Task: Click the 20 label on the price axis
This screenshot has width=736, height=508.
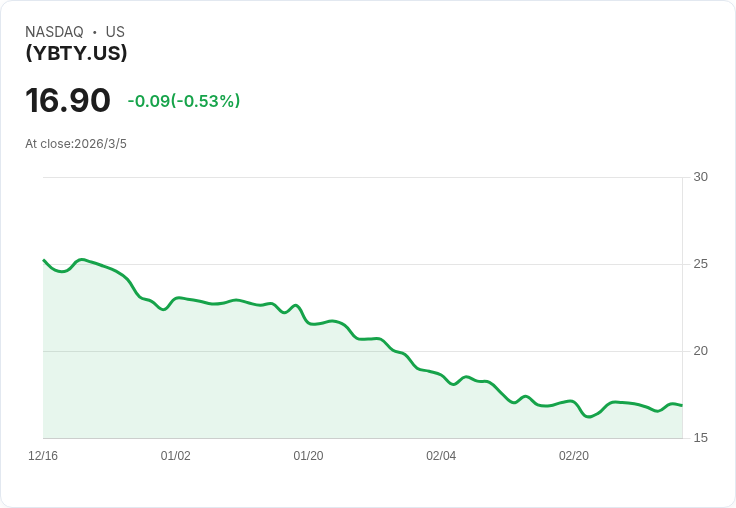Action: click(x=700, y=351)
